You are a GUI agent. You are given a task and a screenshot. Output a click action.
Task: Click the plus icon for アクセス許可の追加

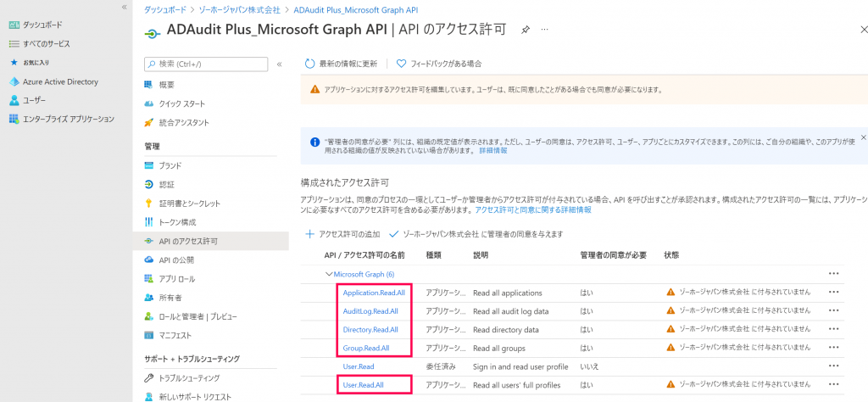tap(310, 233)
